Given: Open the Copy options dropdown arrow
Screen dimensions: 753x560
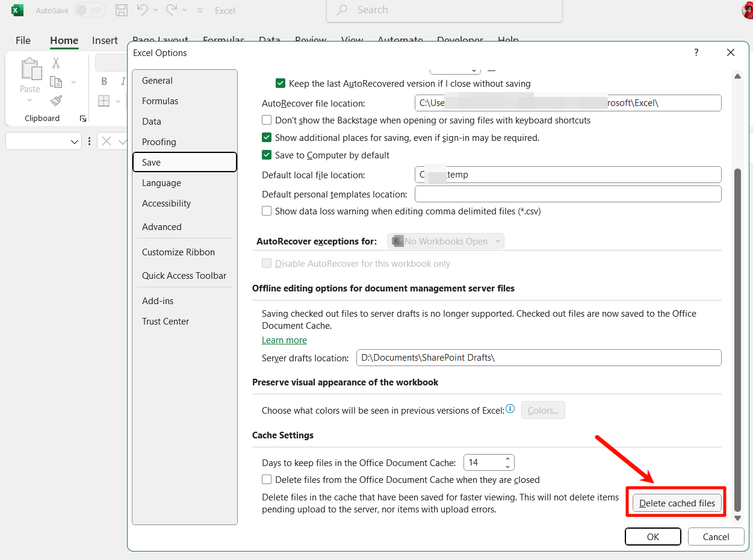Looking at the screenshot, I should (73, 82).
